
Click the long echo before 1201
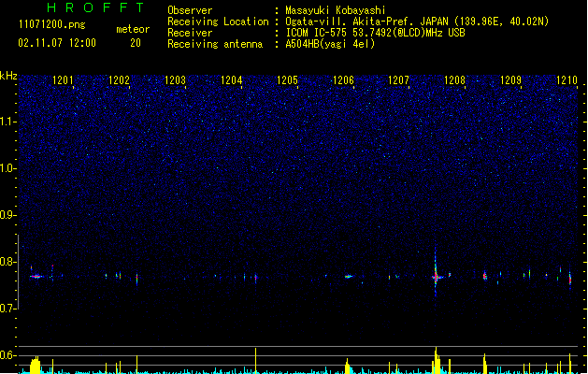coord(36,277)
